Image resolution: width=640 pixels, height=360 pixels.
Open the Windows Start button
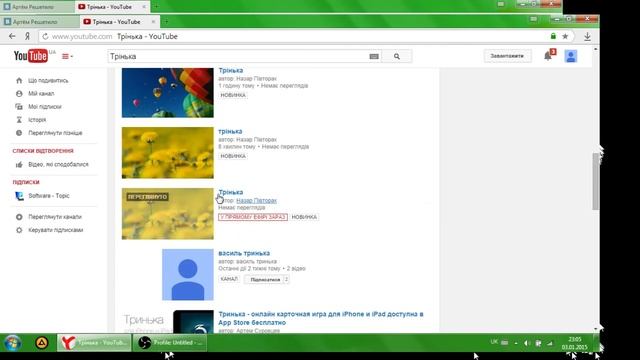tap(13, 342)
